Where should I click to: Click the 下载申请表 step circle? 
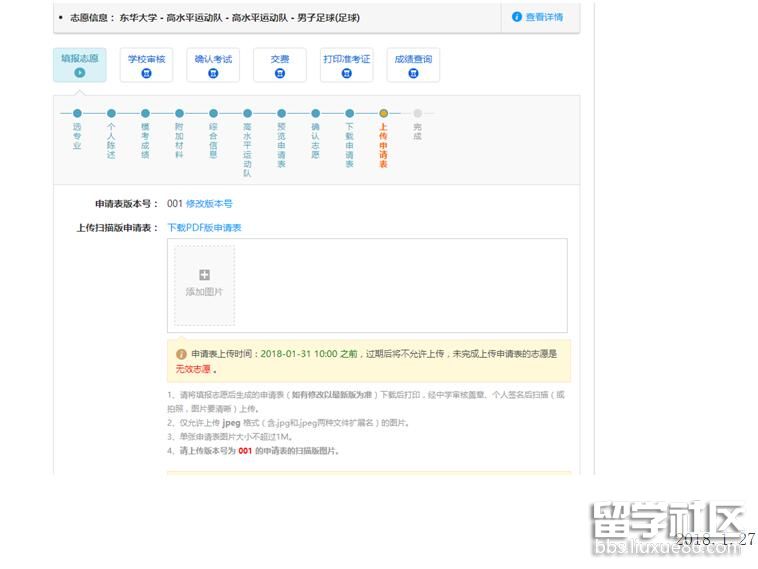tap(349, 114)
